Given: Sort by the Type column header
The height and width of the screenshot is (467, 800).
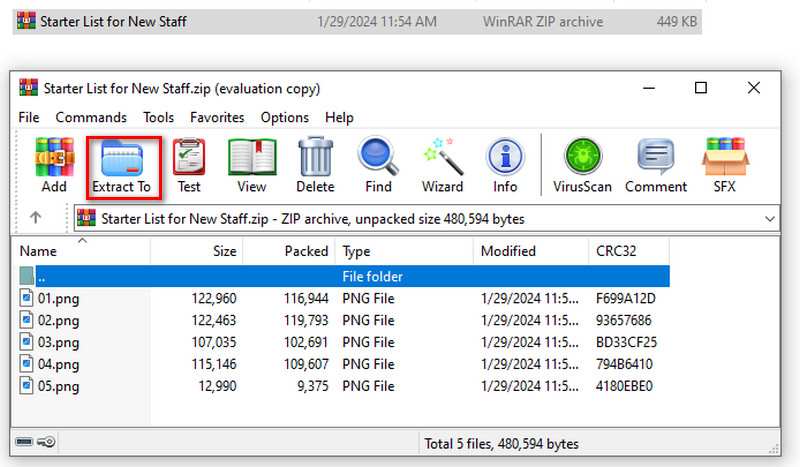Looking at the screenshot, I should click(x=404, y=251).
